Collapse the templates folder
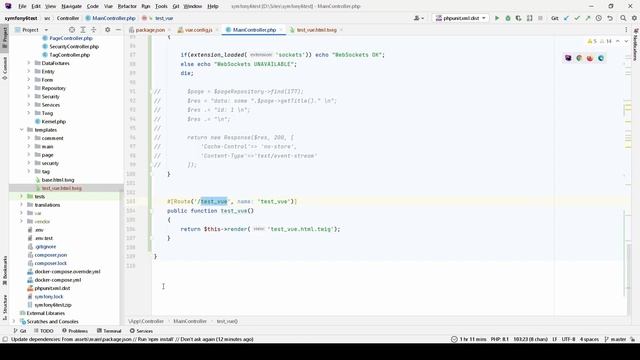 point(22,130)
